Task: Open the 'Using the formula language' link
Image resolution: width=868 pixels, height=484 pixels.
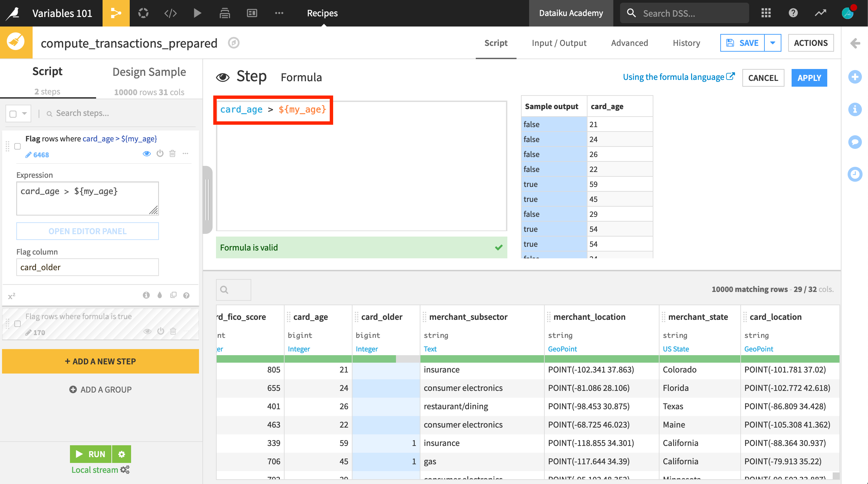Action: [674, 77]
